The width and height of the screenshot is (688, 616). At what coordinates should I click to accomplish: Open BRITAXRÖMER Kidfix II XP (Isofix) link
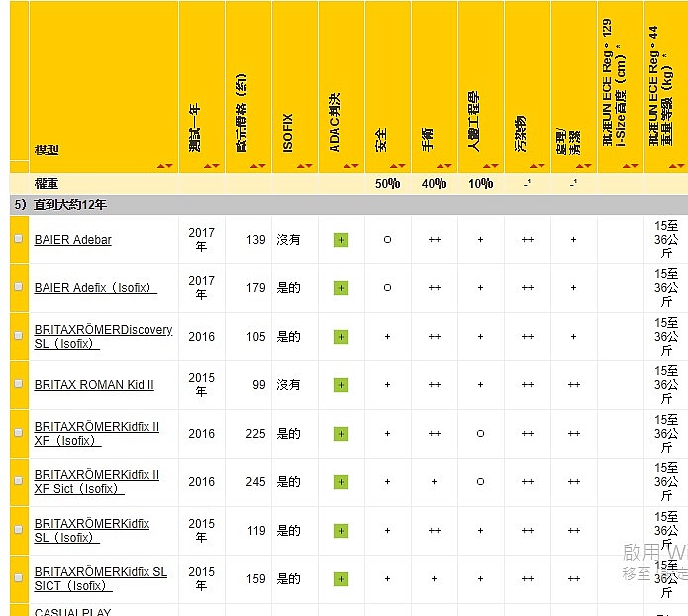coord(97,434)
